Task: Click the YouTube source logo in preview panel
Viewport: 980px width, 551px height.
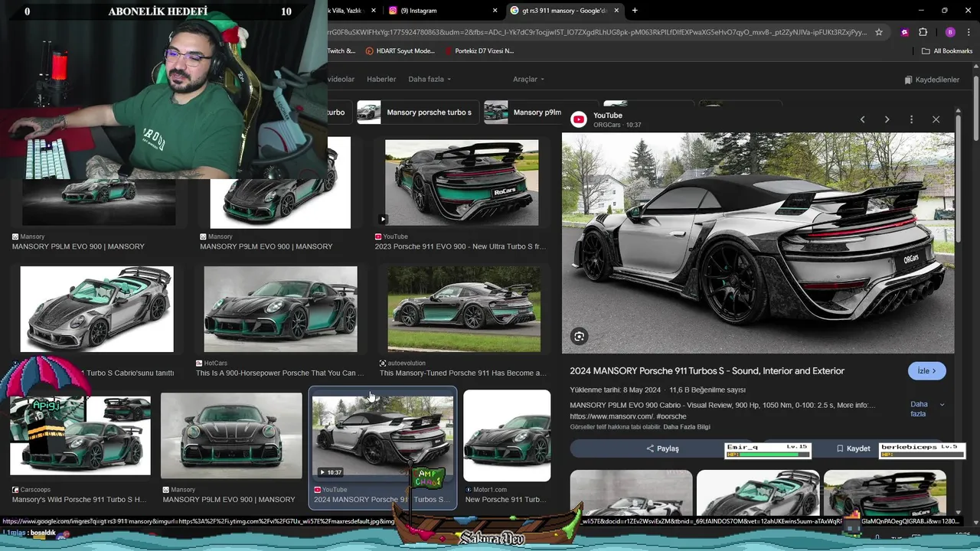Action: click(579, 119)
